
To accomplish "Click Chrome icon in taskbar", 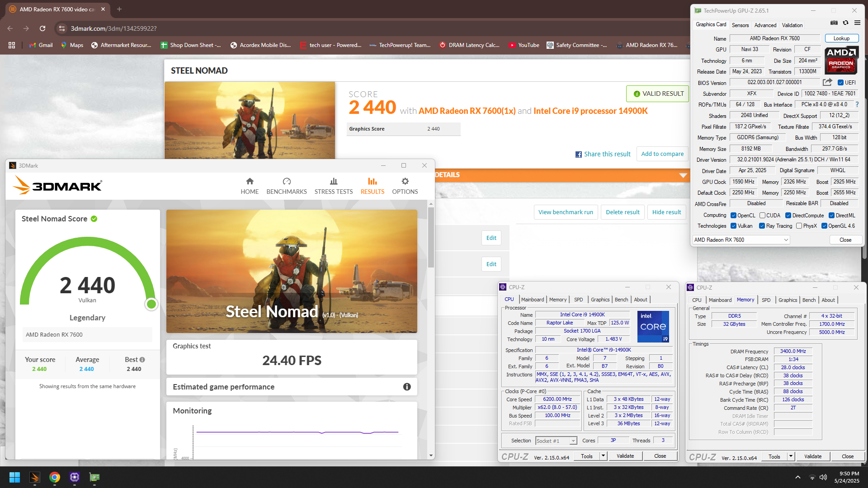I will point(55,477).
